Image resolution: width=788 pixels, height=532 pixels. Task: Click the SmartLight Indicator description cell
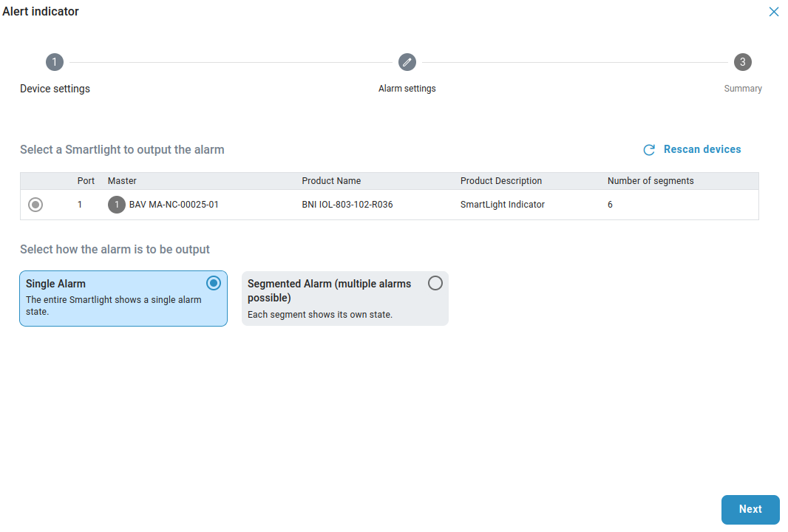(503, 205)
